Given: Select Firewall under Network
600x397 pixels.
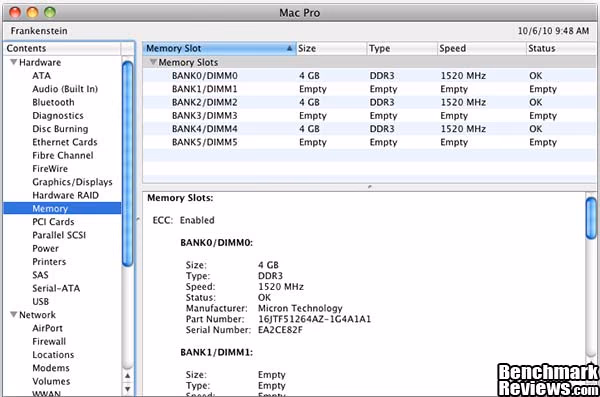Looking at the screenshot, I should tap(49, 341).
